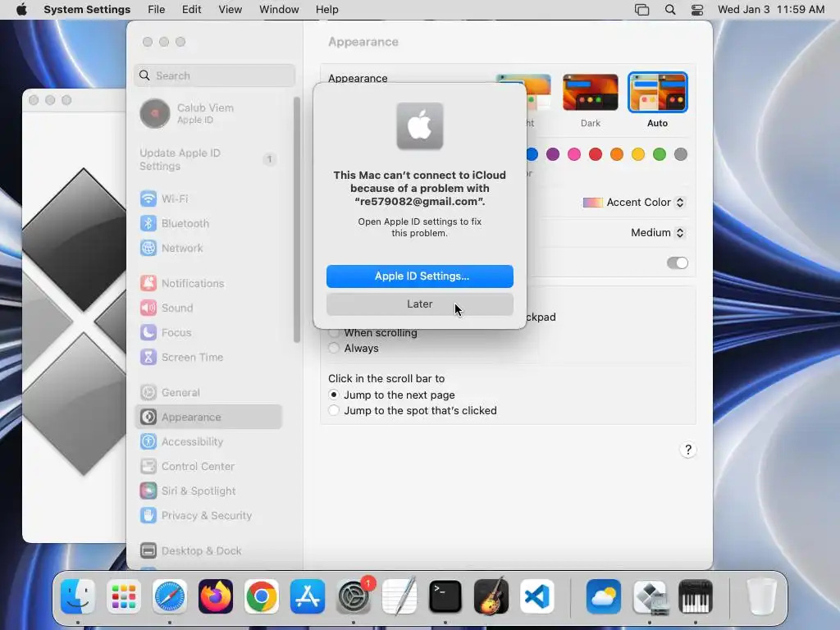
Task: Click the date and time in menu bar
Action: pyautogui.click(x=771, y=10)
